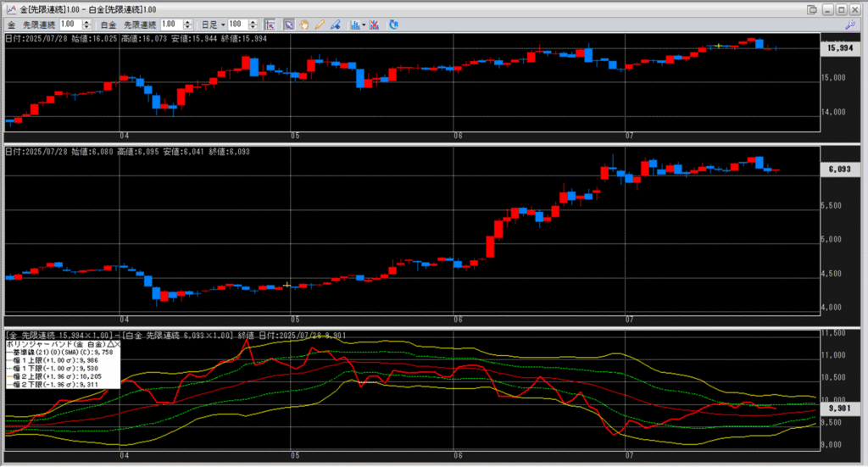Close the ボリンジャーバンド legend box
Image resolution: width=868 pixels, height=467 pixels.
coord(116,346)
